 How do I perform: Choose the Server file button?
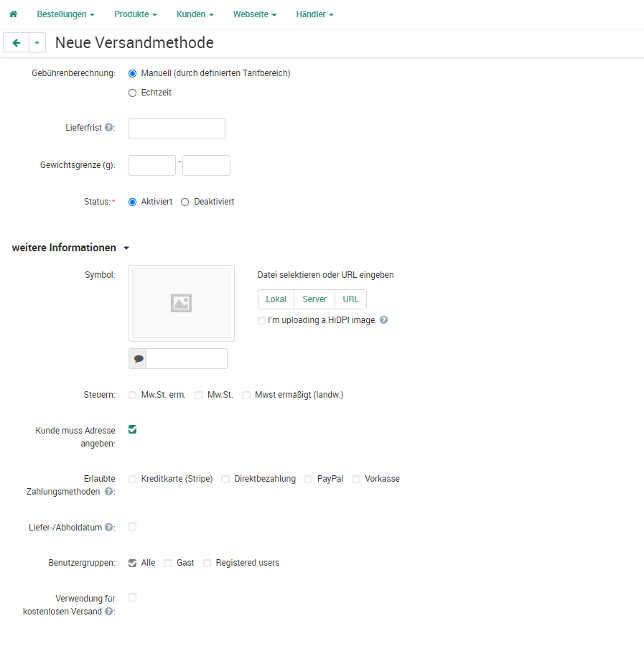[x=314, y=299]
